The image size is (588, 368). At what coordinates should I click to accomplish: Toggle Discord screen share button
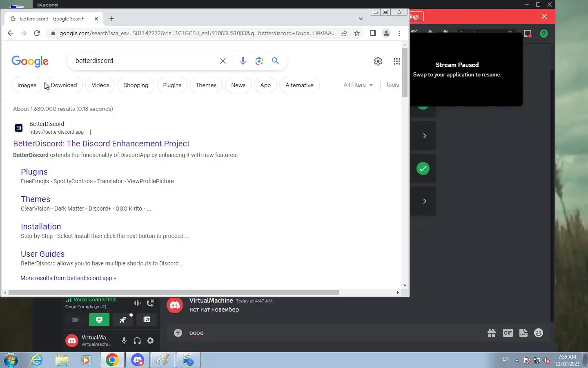click(x=99, y=320)
